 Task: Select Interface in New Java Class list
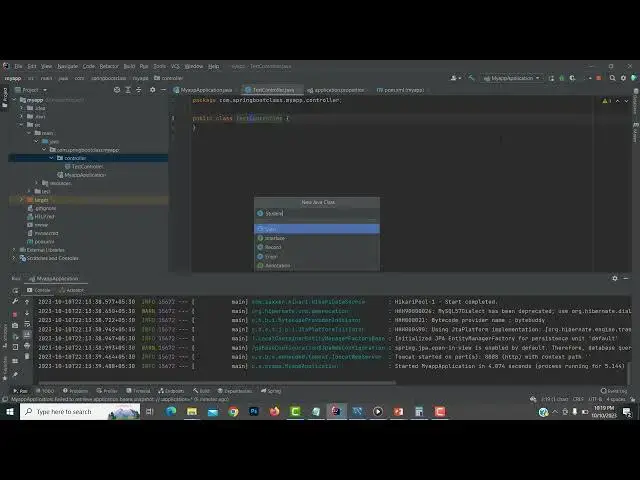275,238
